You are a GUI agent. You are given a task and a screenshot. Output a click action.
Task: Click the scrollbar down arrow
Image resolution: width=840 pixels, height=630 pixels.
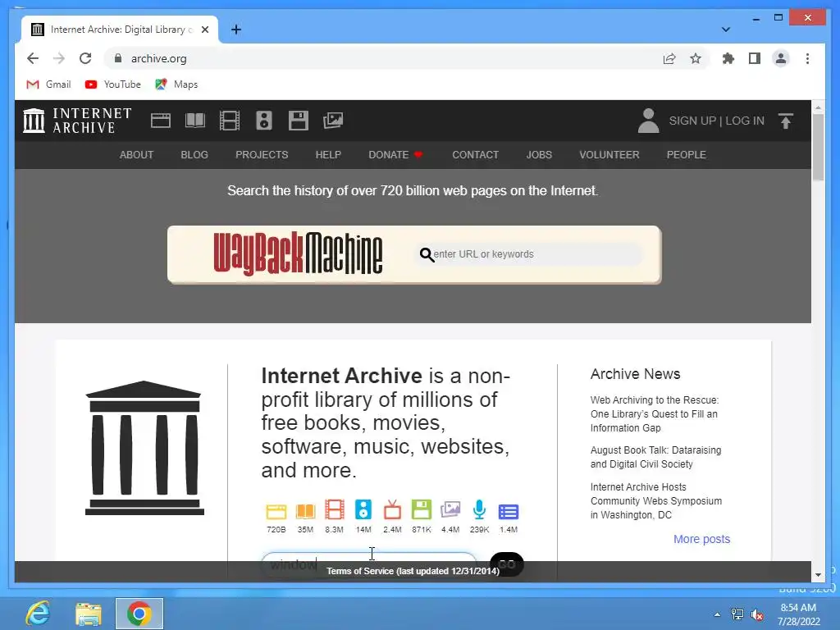[x=818, y=575]
